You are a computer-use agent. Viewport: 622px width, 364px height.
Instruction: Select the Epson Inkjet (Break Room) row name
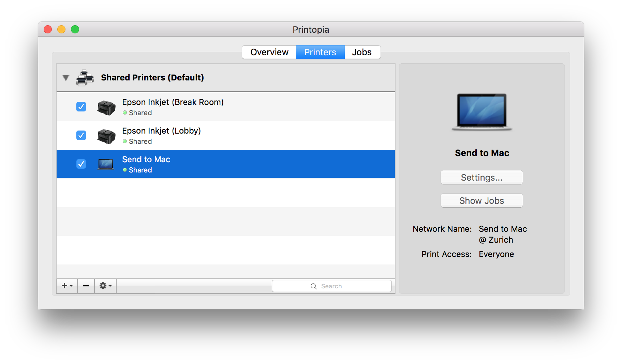point(173,102)
